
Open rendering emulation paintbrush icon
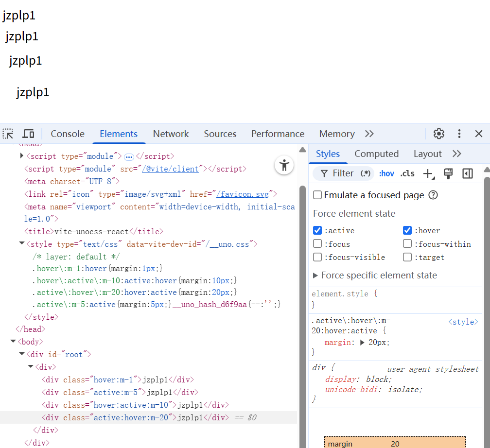[448, 173]
